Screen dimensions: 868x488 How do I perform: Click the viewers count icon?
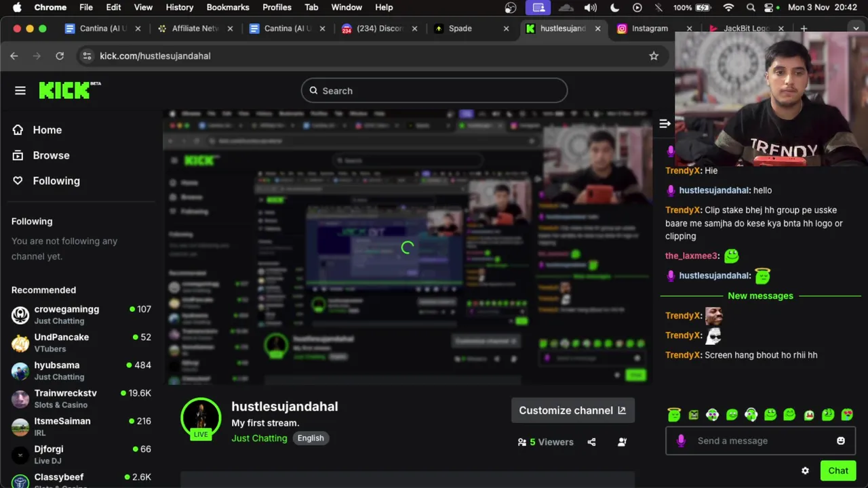coord(522,442)
